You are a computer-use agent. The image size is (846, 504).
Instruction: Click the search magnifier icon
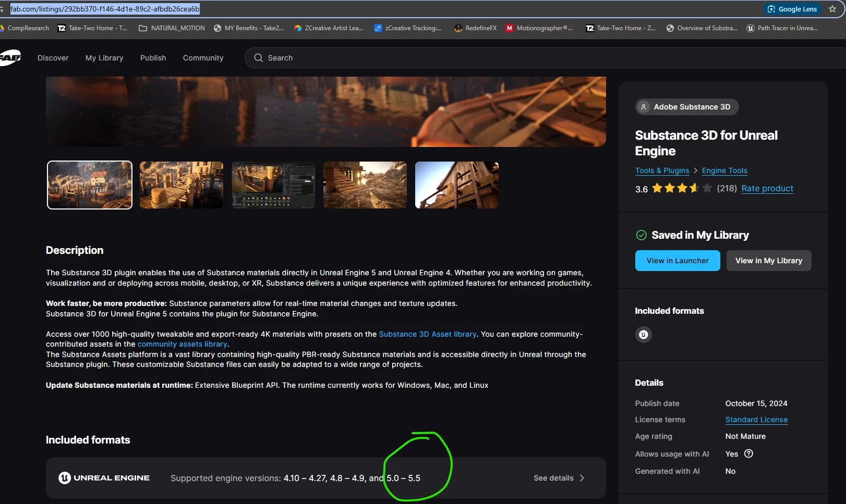(259, 58)
